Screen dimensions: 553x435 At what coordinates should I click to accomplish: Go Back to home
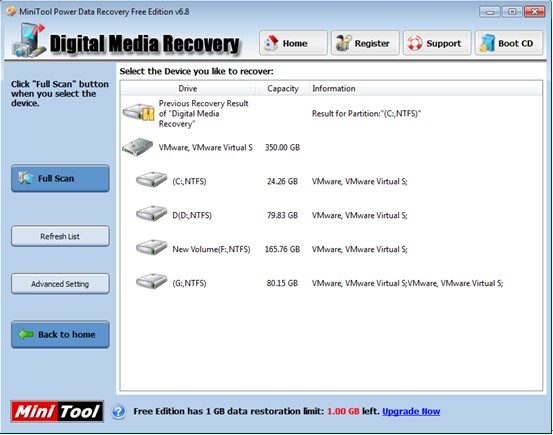(x=60, y=334)
